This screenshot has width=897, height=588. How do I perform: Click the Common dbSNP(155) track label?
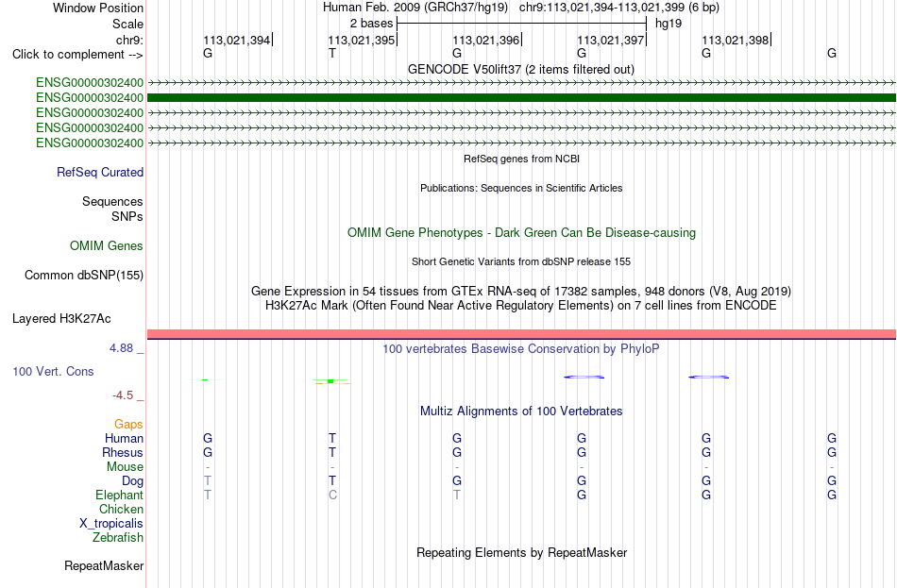tap(84, 276)
